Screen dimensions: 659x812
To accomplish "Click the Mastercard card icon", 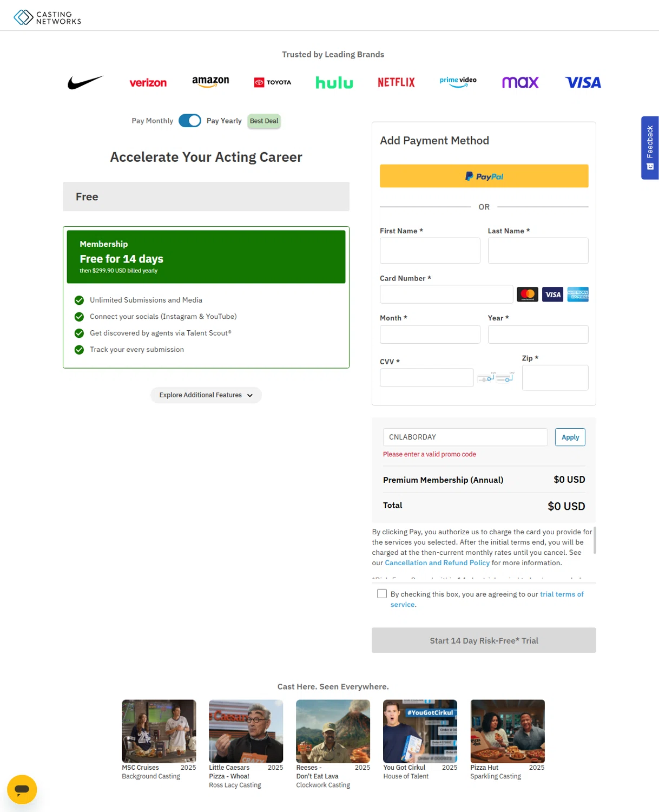I will pyautogui.click(x=528, y=294).
